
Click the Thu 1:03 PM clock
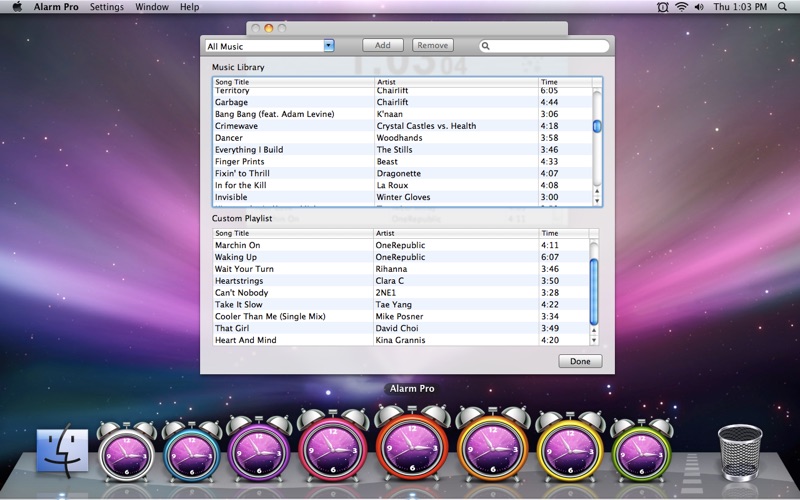[740, 7]
